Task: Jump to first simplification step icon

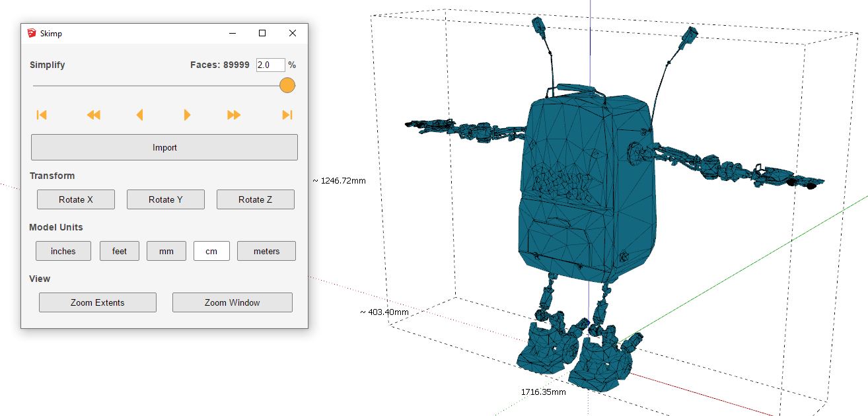Action: pyautogui.click(x=42, y=115)
